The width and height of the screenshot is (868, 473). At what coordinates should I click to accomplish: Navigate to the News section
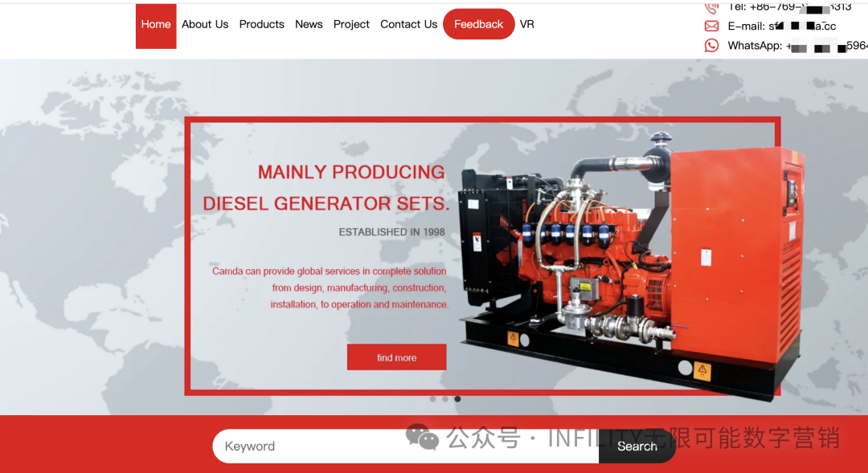tap(309, 24)
